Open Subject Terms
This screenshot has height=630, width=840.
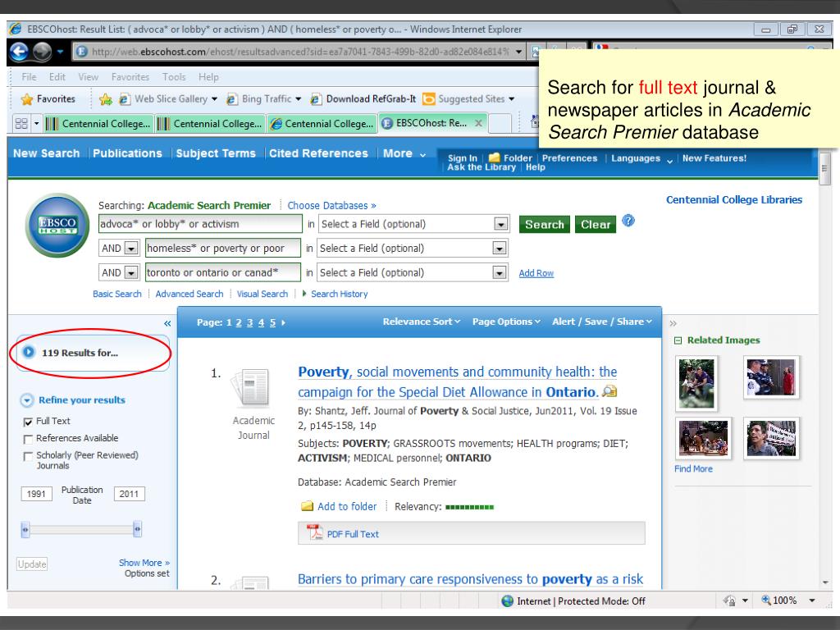click(216, 153)
